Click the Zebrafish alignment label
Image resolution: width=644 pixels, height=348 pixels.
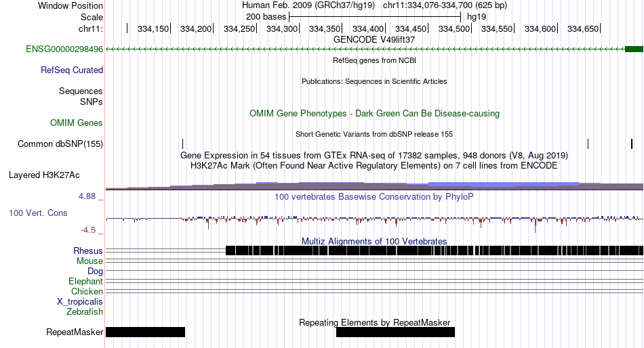(x=85, y=312)
